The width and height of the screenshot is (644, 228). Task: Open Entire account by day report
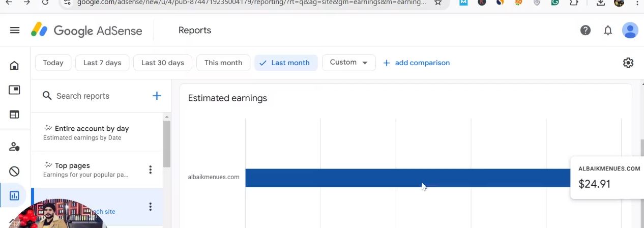pos(97,133)
